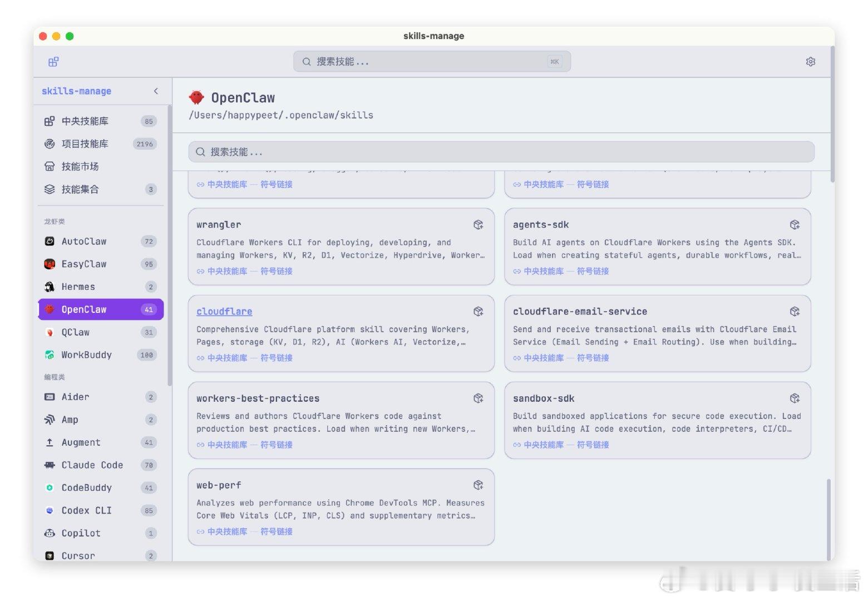868x601 pixels.
Task: Click the Copilot icon in the sidebar
Action: 50,533
